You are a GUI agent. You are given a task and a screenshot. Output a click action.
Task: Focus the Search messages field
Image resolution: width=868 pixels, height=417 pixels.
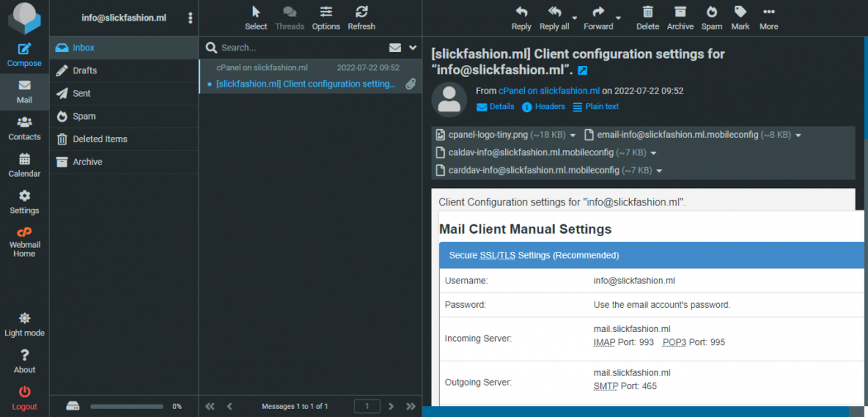tap(302, 48)
